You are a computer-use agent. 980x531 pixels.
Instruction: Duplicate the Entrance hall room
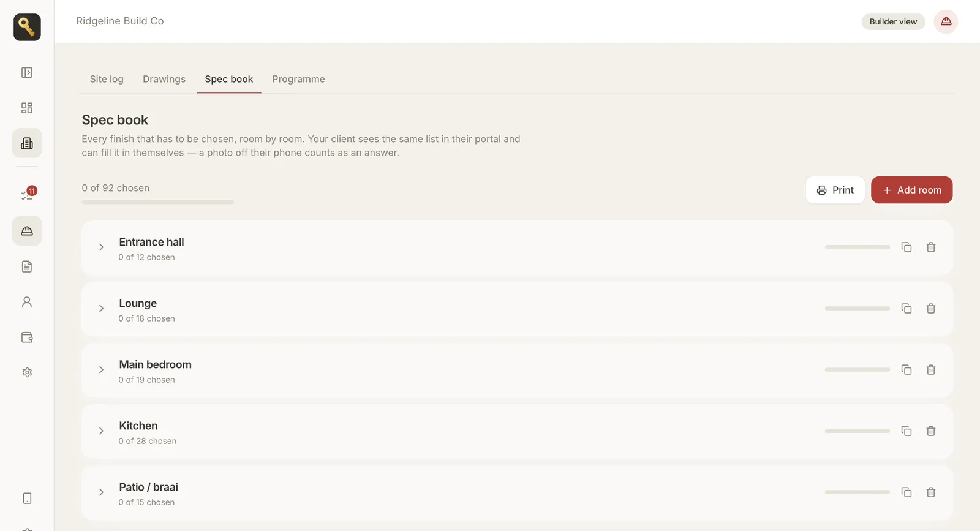[907, 247]
